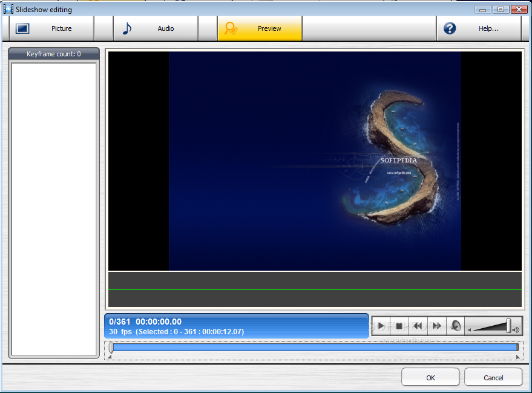Close the Slideshow editing window
The width and height of the screenshot is (532, 393).
(x=519, y=10)
